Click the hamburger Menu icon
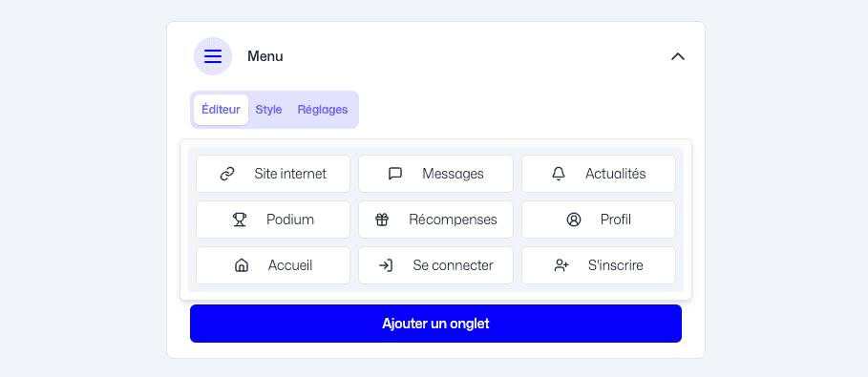The image size is (868, 377). (213, 56)
